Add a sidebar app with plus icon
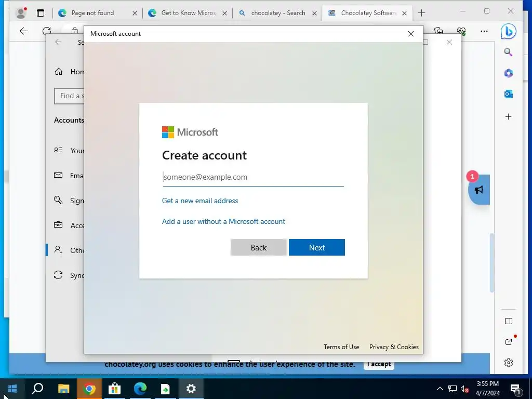 click(508, 117)
